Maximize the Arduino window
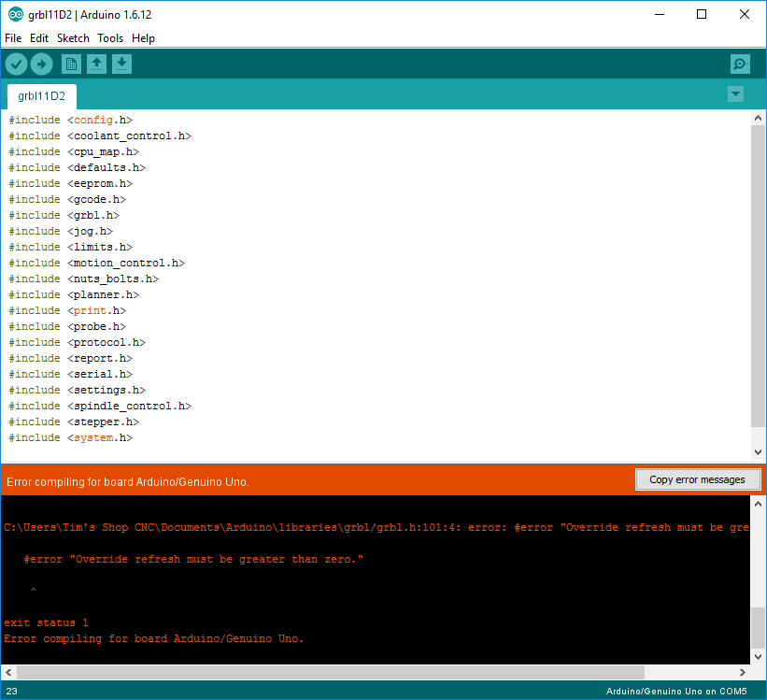The width and height of the screenshot is (767, 700). [x=702, y=15]
